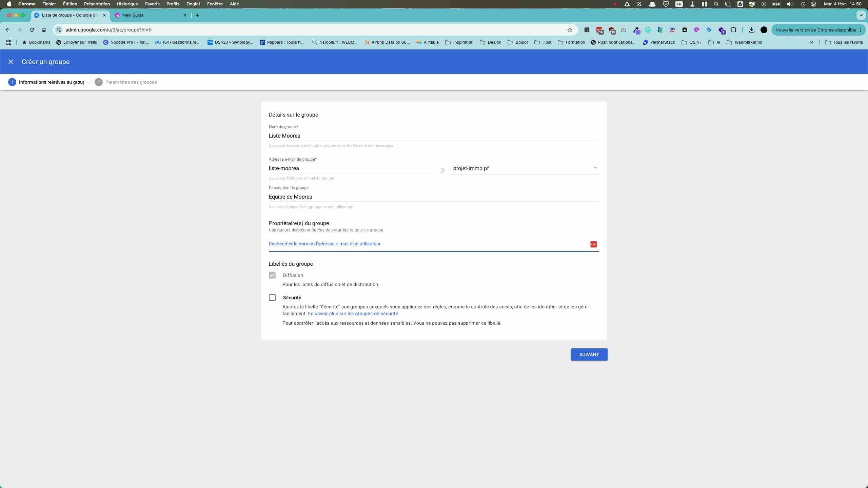Click the Description du groupe field
This screenshot has height=488, width=868.
pos(433,197)
